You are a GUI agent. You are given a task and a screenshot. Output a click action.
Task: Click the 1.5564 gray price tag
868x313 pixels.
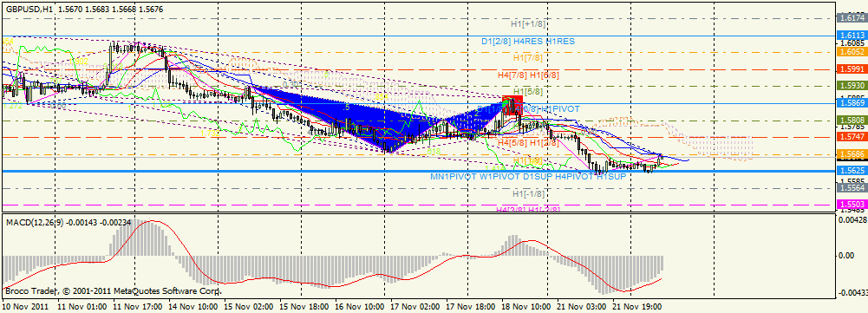853,188
